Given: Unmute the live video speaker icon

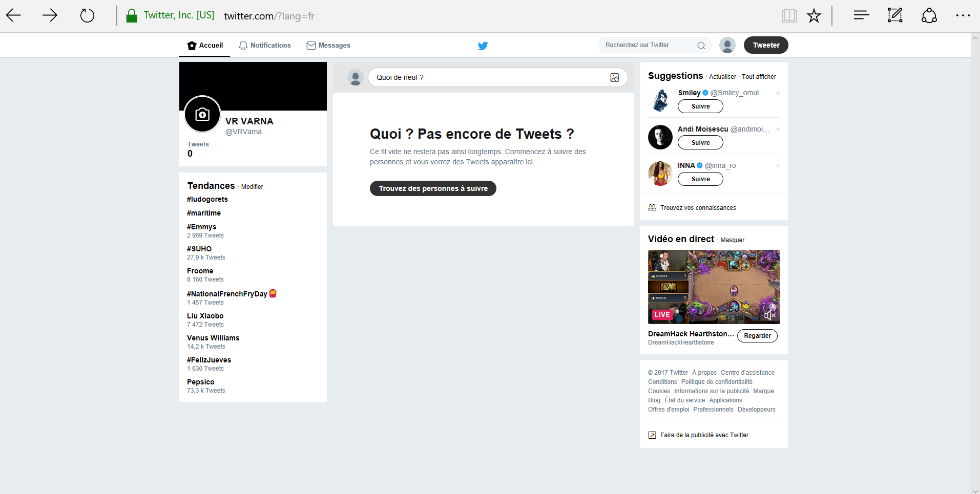Looking at the screenshot, I should (769, 315).
